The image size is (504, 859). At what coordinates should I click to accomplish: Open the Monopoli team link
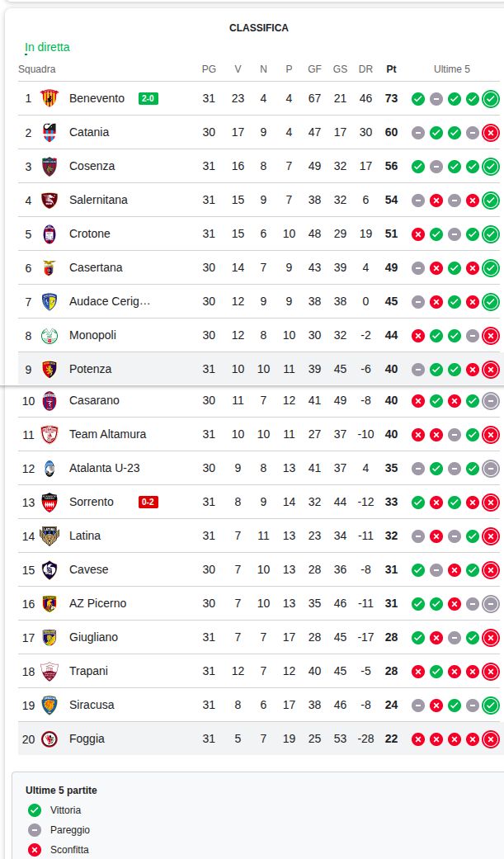pos(92,335)
